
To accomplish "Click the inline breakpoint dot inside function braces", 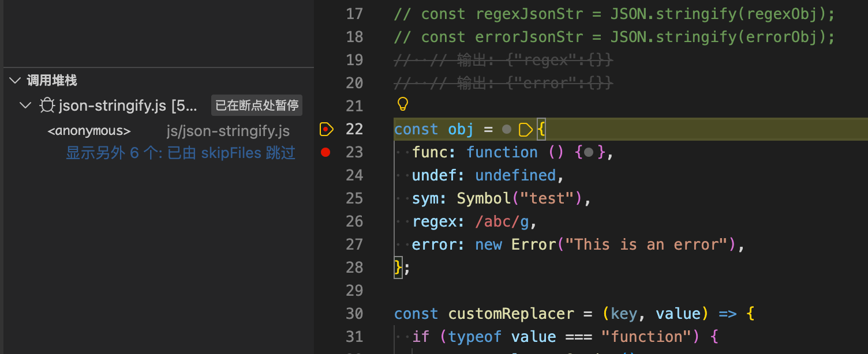I will (589, 152).
